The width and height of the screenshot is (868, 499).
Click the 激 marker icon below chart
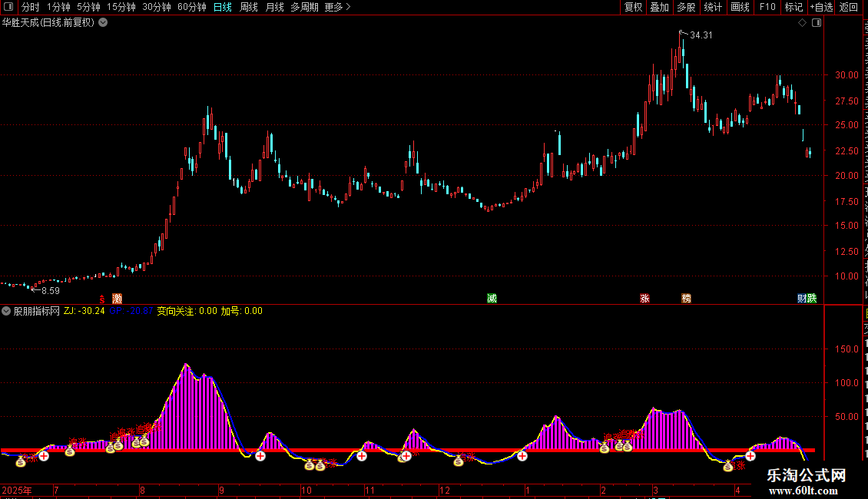(x=117, y=298)
